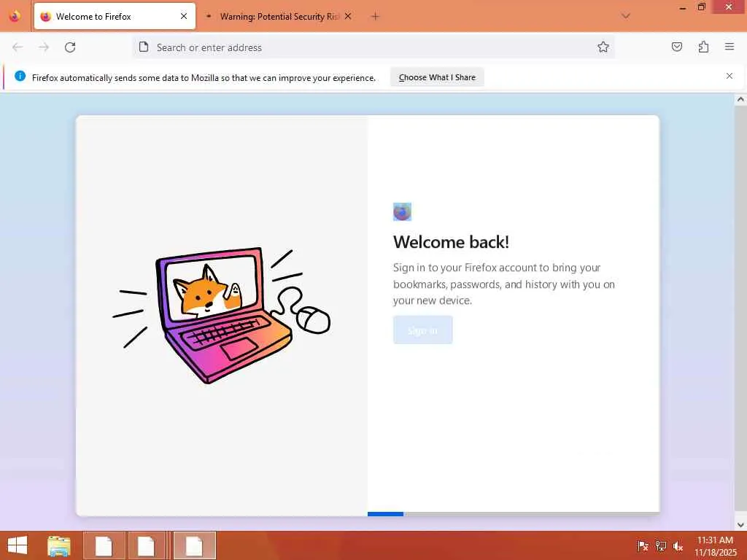Go forward using the forward arrow
This screenshot has width=747, height=560.
(x=44, y=47)
